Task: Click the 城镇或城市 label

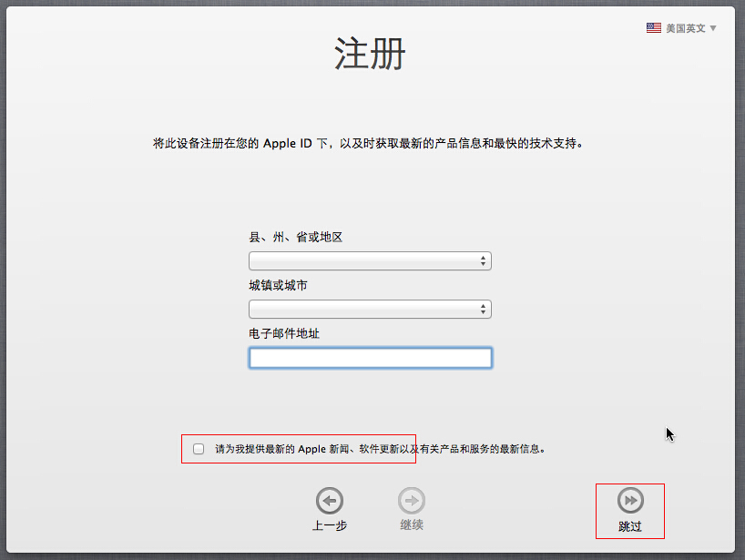Action: pyautogui.click(x=278, y=285)
